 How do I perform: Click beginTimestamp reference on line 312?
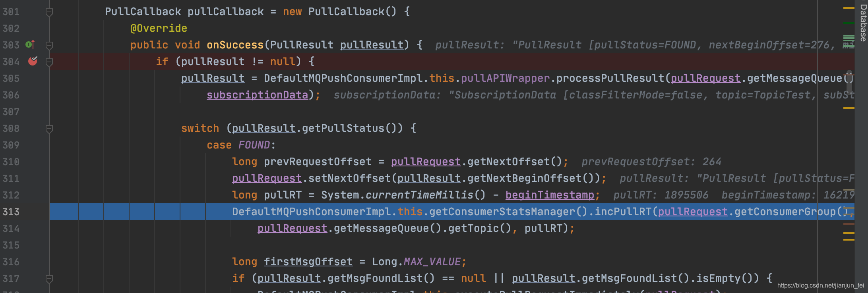[x=550, y=195]
